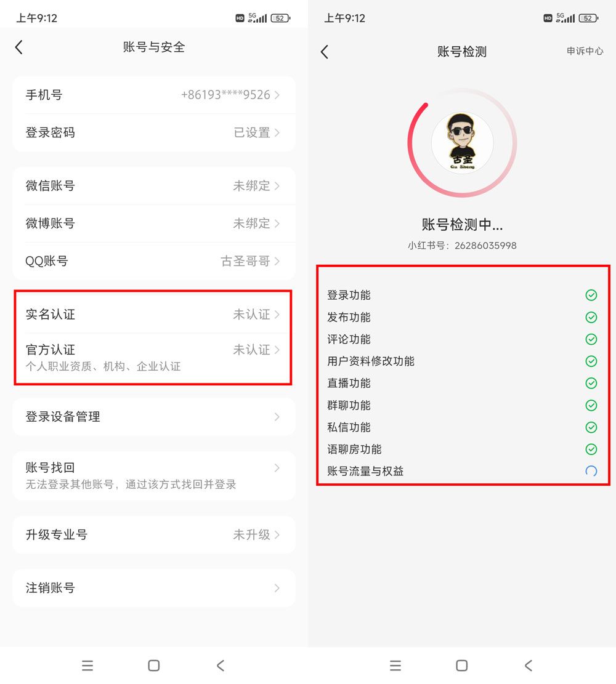This screenshot has width=616, height=684.
Task: Tap the left phone's home square icon
Action: 153,666
